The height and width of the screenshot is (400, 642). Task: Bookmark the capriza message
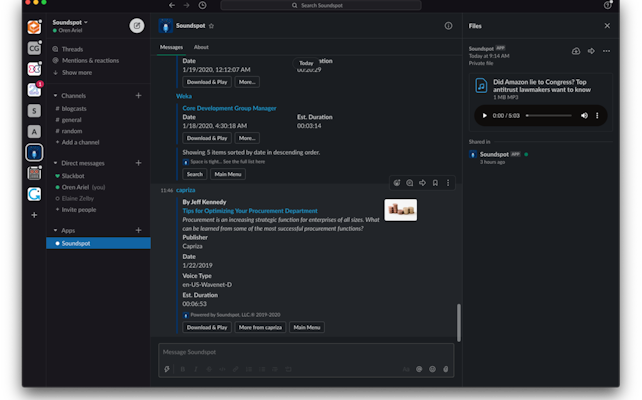coord(435,183)
